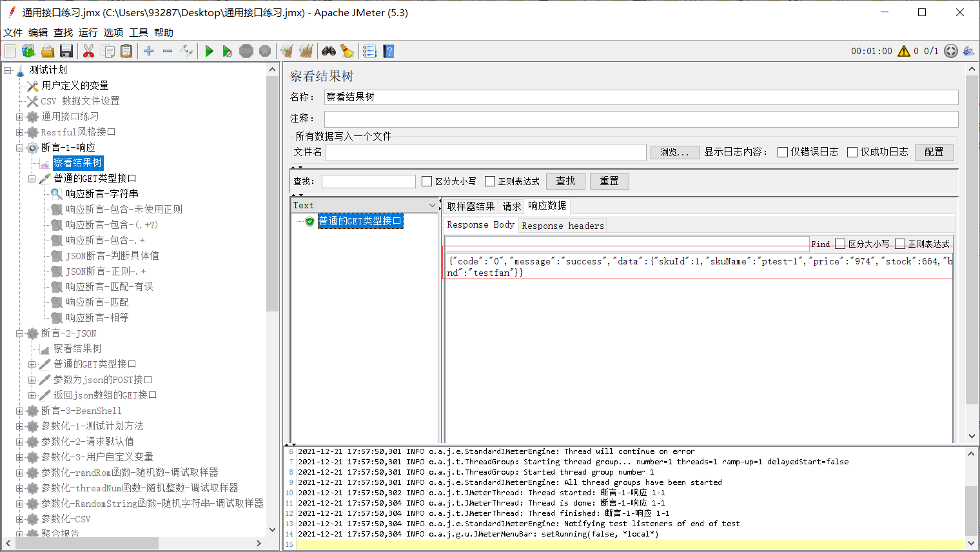The width and height of the screenshot is (980, 552).
Task: Collapse all tree nodes with minus icon
Action: pos(168,51)
